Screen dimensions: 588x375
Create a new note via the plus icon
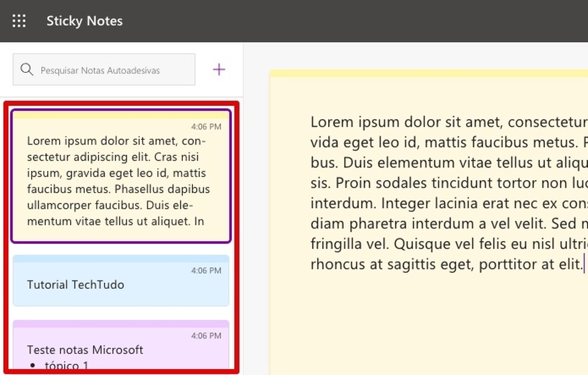[x=219, y=69]
